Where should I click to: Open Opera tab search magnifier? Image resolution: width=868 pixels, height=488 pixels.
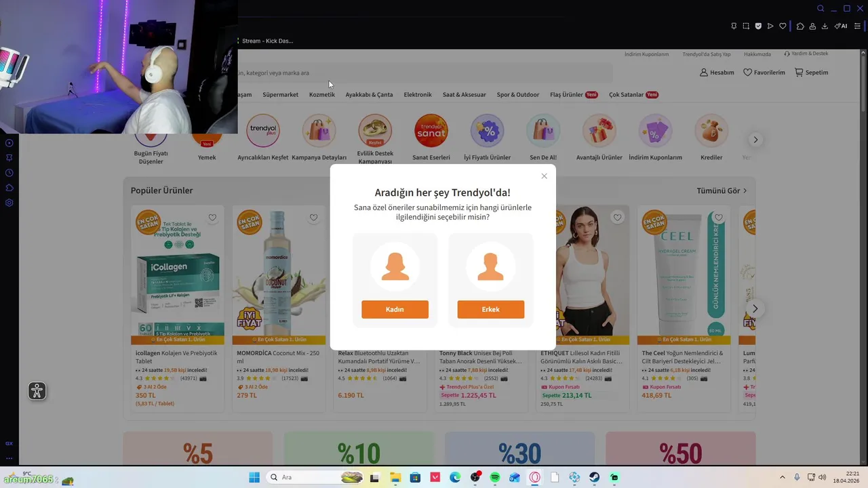[821, 9]
